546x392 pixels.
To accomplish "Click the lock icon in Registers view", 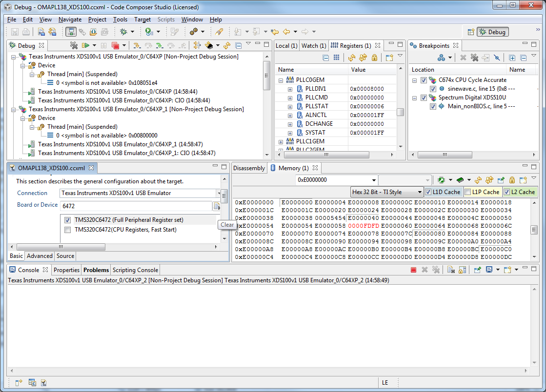I will 374,58.
